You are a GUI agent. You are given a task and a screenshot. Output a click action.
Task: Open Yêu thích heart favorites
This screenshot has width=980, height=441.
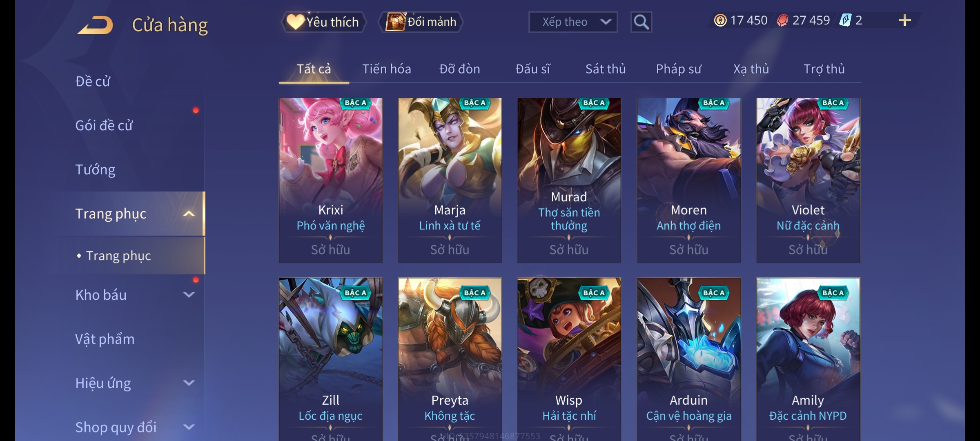(323, 22)
